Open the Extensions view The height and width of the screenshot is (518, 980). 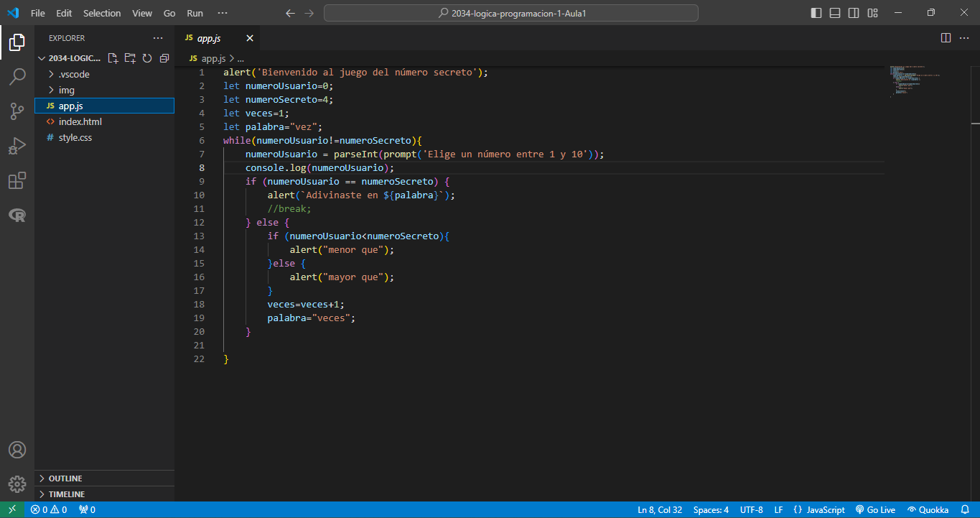point(17,180)
